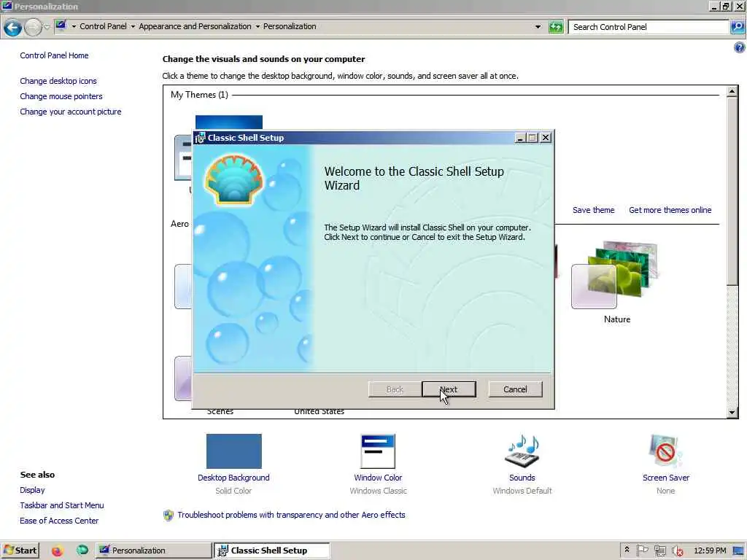Expand dropdown before Control Panel breadcrumb
Screen dimensions: 747x560
point(74,27)
